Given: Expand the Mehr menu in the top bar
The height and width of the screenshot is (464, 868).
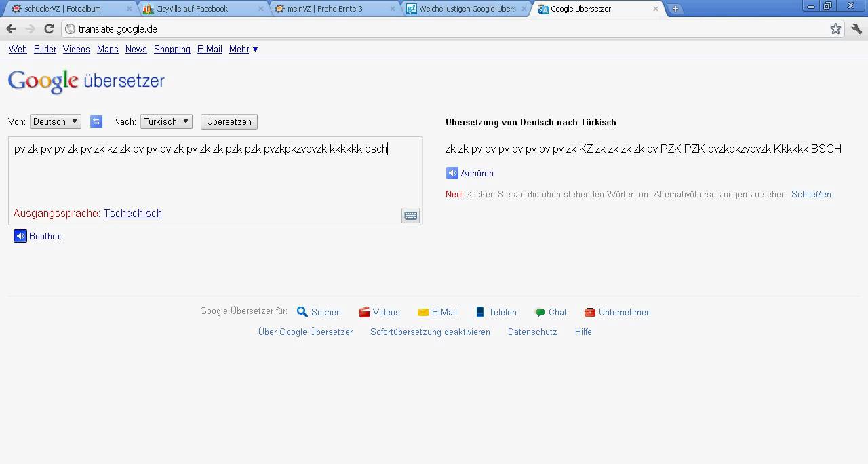Looking at the screenshot, I should (x=243, y=49).
